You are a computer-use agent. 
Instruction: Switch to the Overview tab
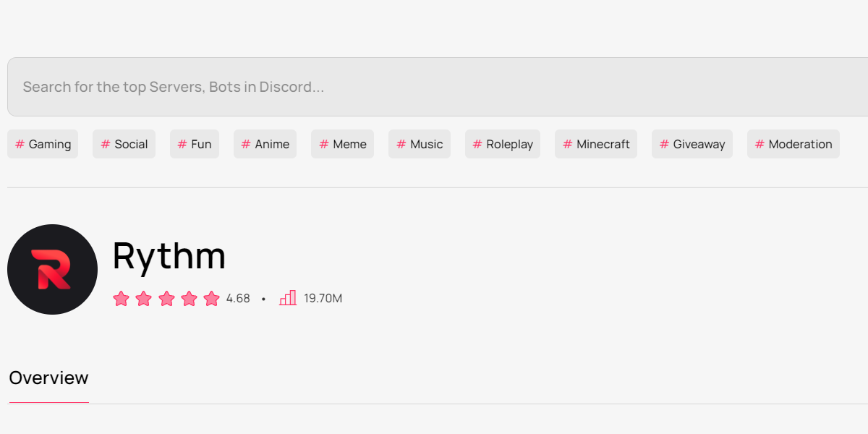point(48,378)
